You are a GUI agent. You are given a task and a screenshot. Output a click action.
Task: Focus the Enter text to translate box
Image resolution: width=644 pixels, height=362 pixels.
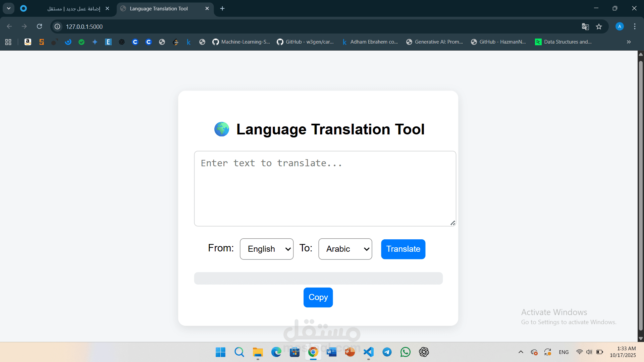[325, 188]
